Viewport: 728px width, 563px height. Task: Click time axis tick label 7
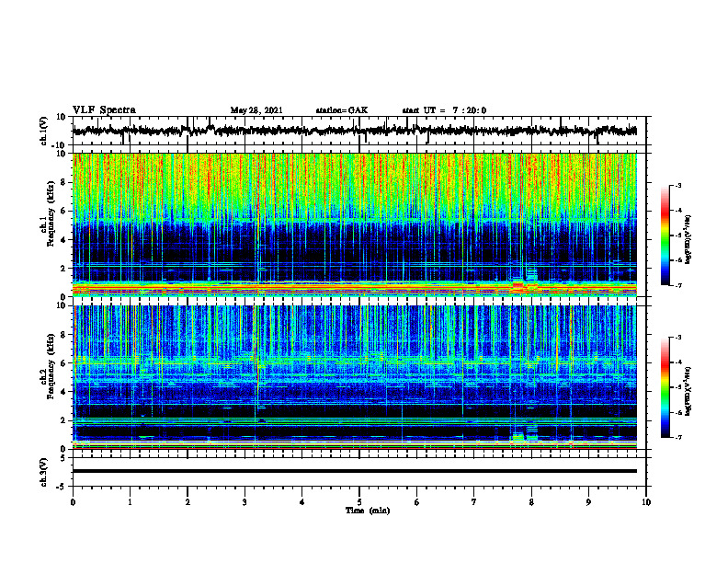coord(474,502)
